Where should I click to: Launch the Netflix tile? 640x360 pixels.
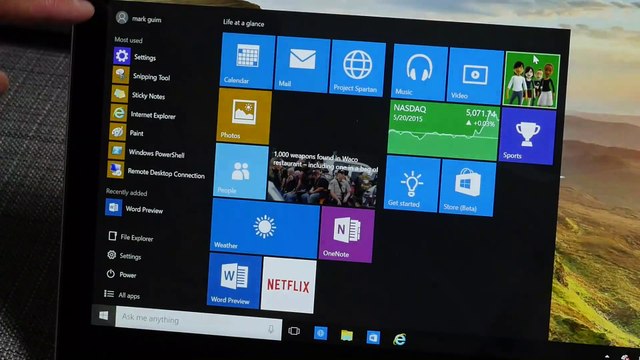pyautogui.click(x=288, y=285)
